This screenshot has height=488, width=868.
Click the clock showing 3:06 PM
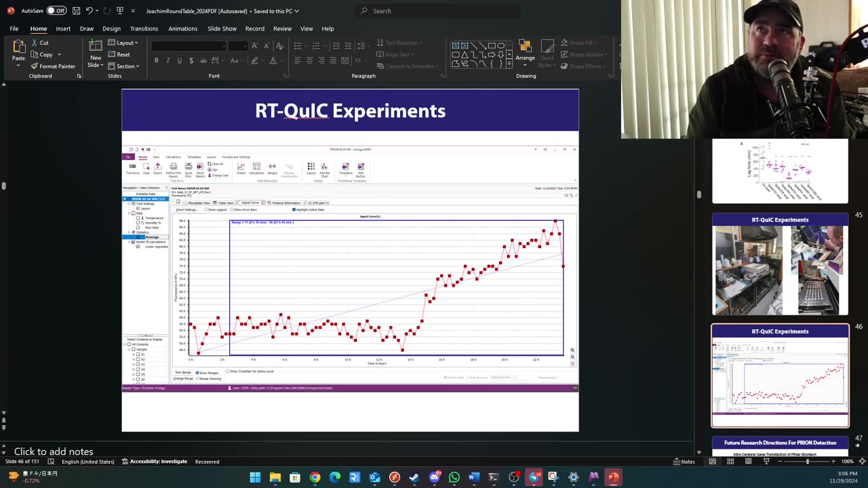pos(847,473)
